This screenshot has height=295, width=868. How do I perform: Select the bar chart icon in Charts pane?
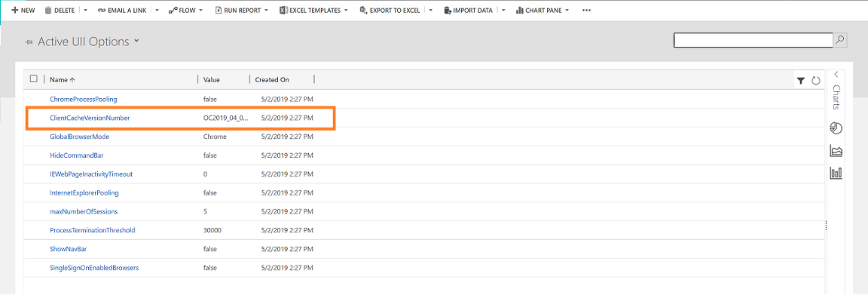pos(836,173)
